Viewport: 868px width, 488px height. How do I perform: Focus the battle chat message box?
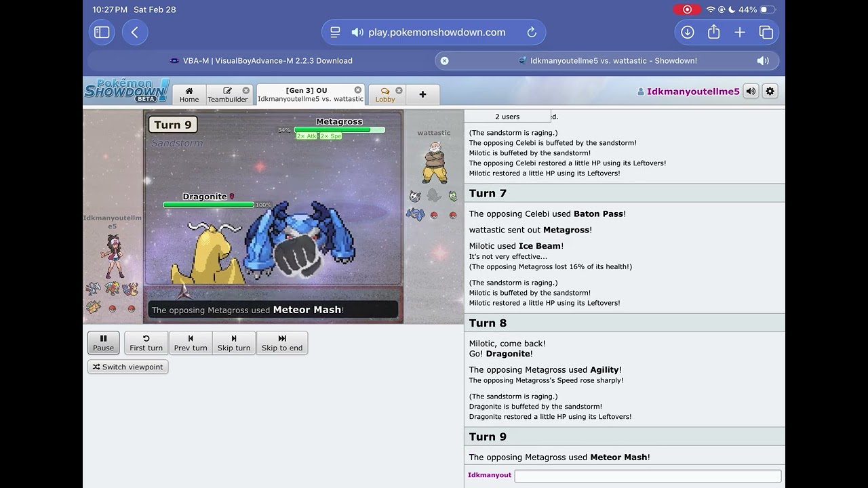click(648, 476)
